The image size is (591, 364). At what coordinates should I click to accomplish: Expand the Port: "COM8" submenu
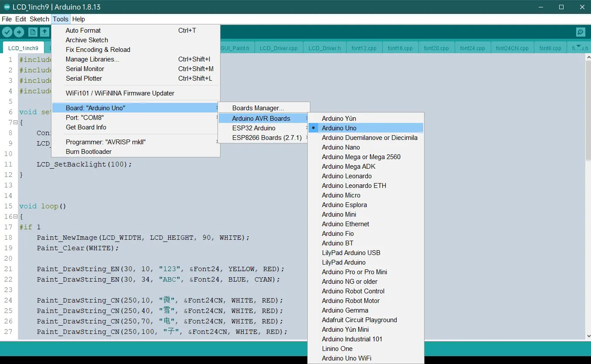136,118
